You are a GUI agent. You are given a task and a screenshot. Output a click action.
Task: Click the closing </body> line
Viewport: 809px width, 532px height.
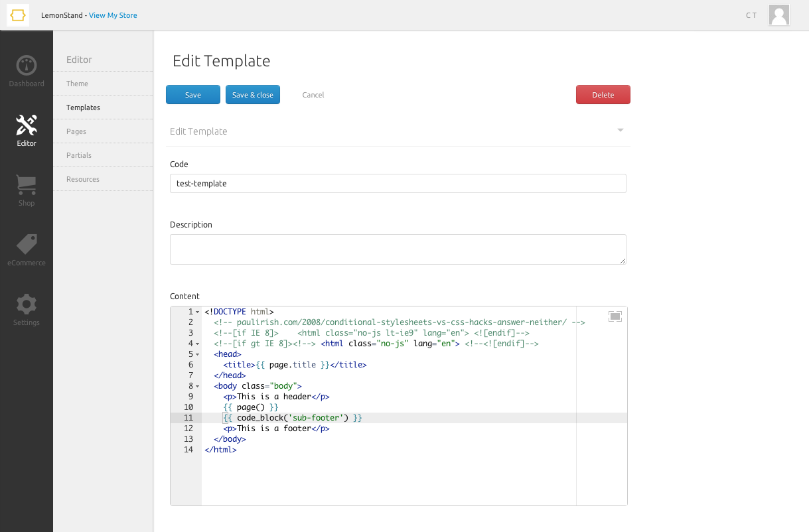point(230,439)
